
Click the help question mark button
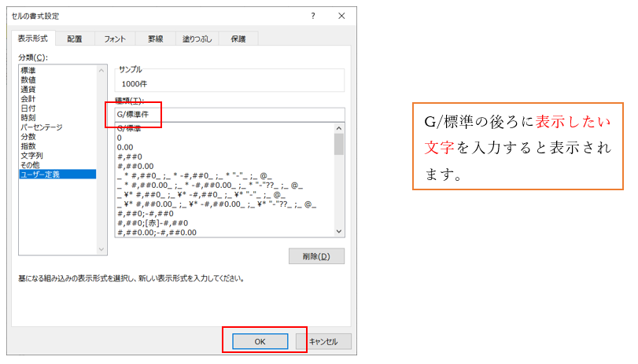pos(313,16)
